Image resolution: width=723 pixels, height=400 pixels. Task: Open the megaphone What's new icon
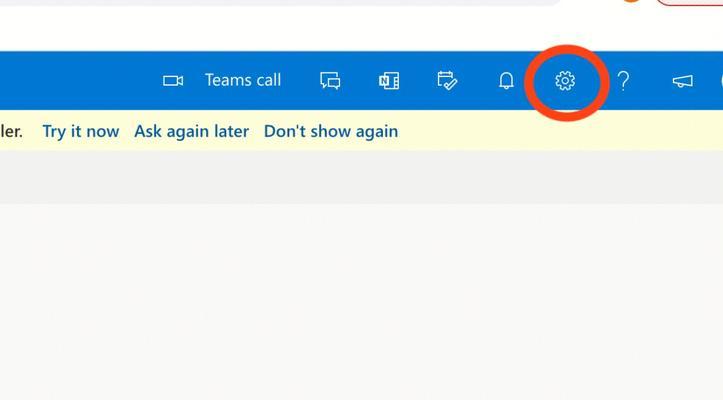(x=682, y=81)
